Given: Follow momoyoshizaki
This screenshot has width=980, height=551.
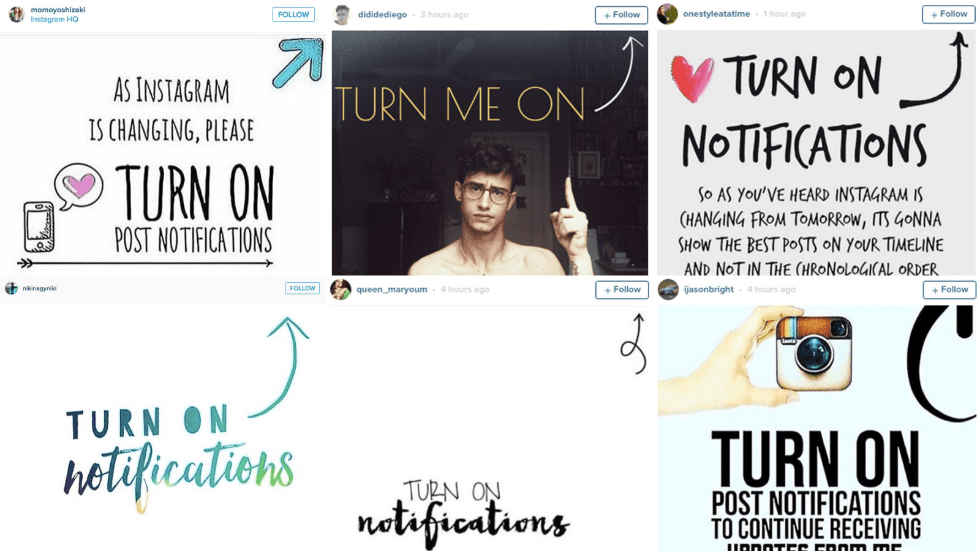Looking at the screenshot, I should 293,15.
